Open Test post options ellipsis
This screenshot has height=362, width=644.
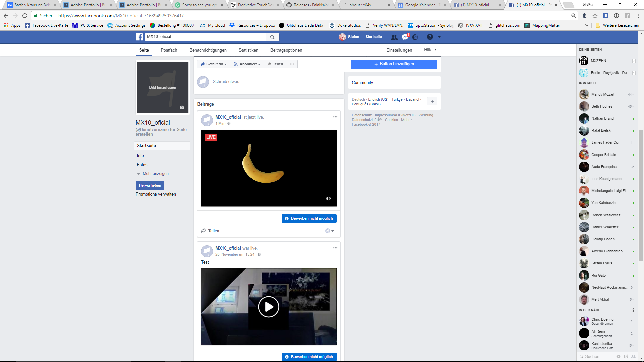(x=335, y=248)
